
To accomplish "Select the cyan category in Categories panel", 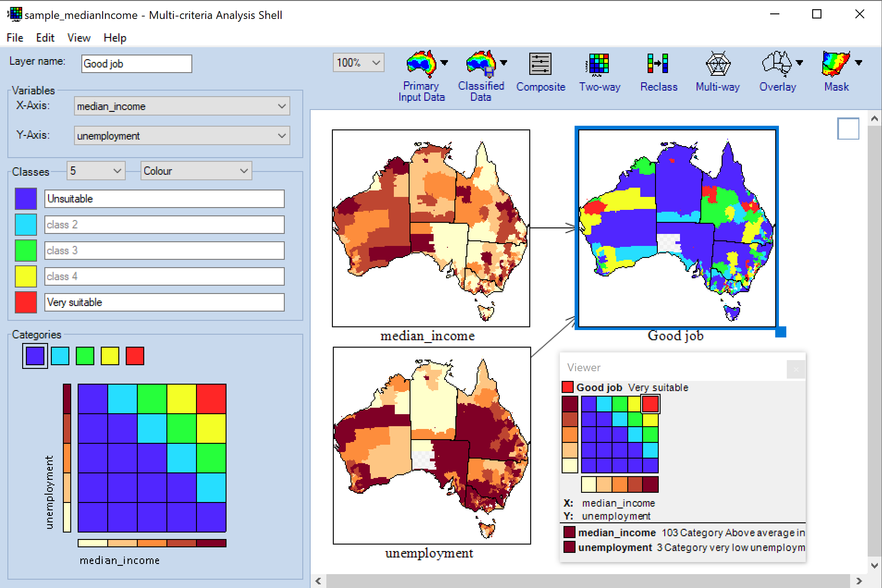I will point(60,356).
